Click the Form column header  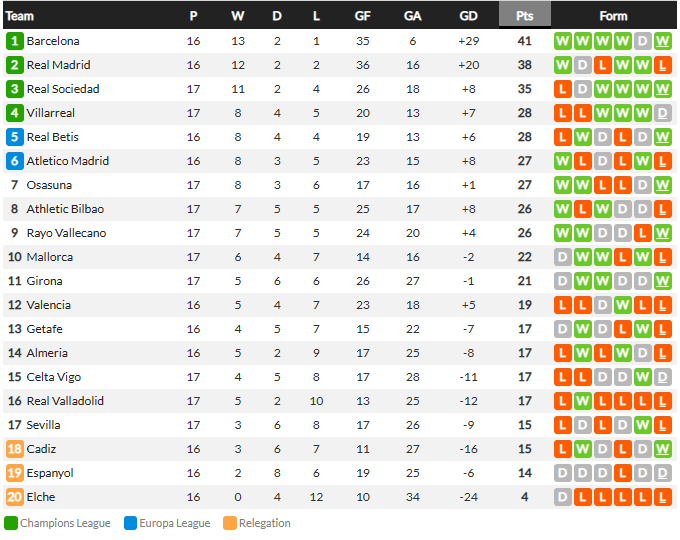[x=613, y=16]
